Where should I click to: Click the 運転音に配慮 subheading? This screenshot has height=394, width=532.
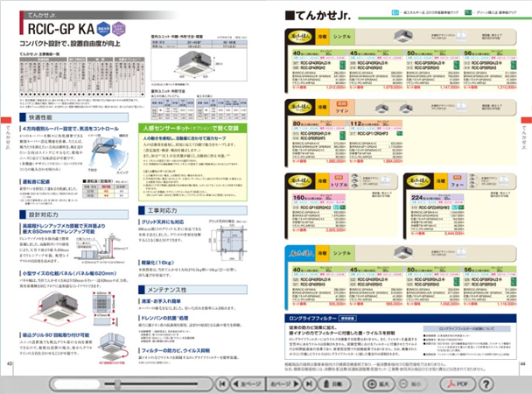36,181
